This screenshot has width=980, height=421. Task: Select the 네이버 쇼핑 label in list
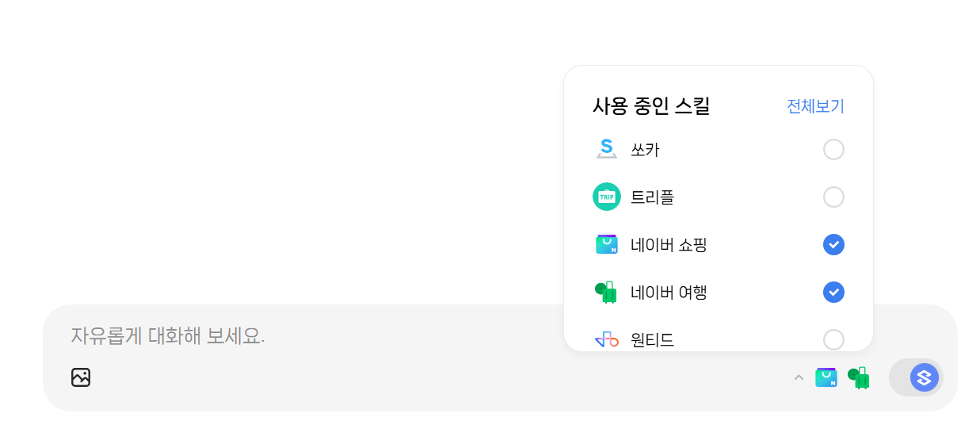(669, 244)
